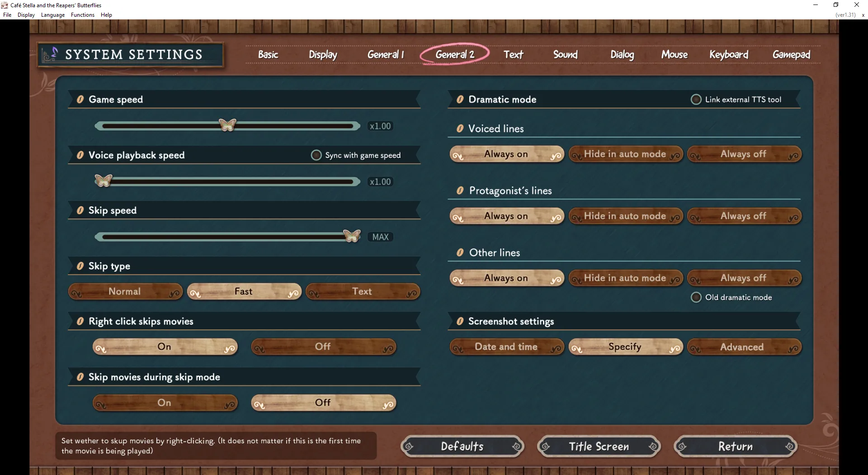Click the app icon in the title bar
The width and height of the screenshot is (868, 475).
coord(5,5)
